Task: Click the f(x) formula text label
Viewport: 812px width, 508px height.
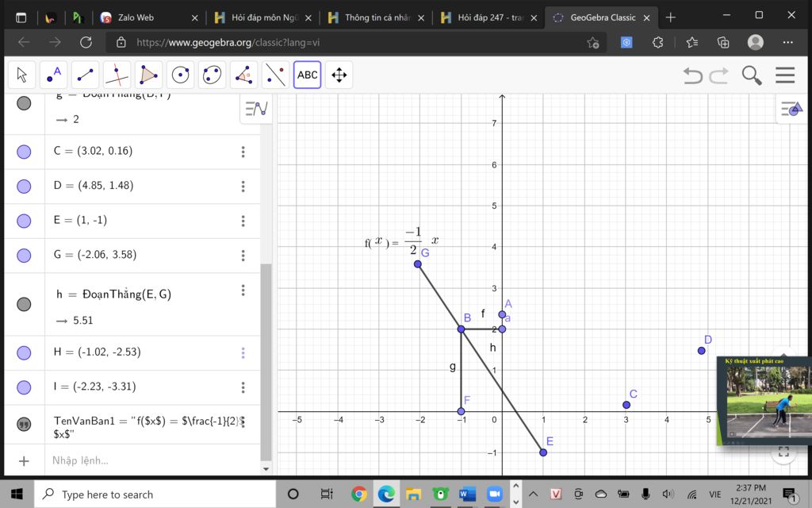Action: 402,241
